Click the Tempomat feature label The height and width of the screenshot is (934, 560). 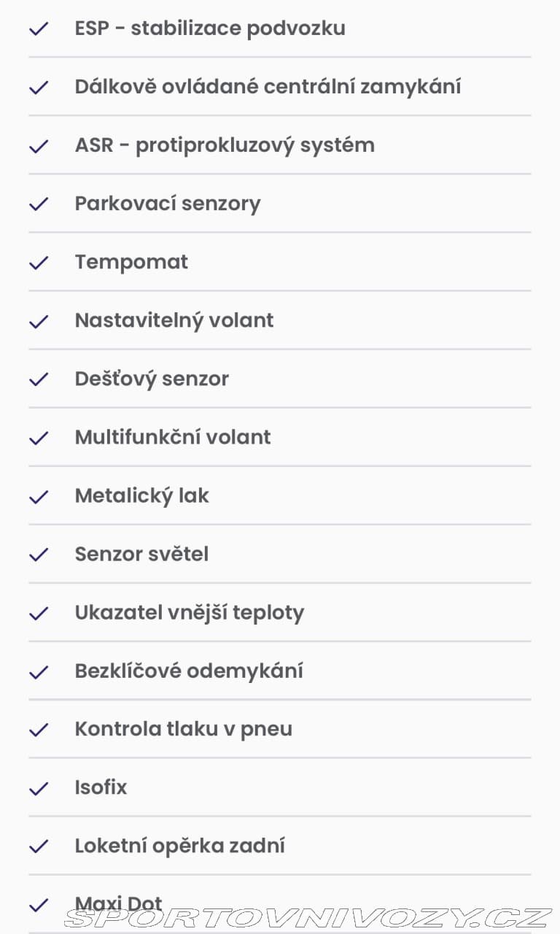click(131, 262)
